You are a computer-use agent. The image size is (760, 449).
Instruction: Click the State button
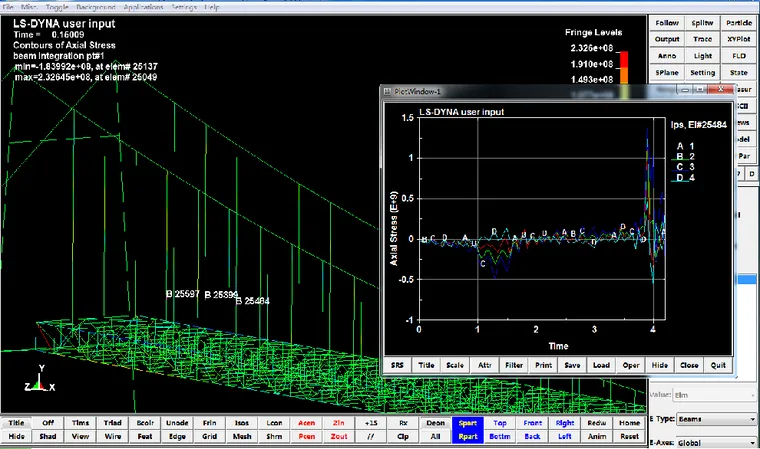[739, 72]
